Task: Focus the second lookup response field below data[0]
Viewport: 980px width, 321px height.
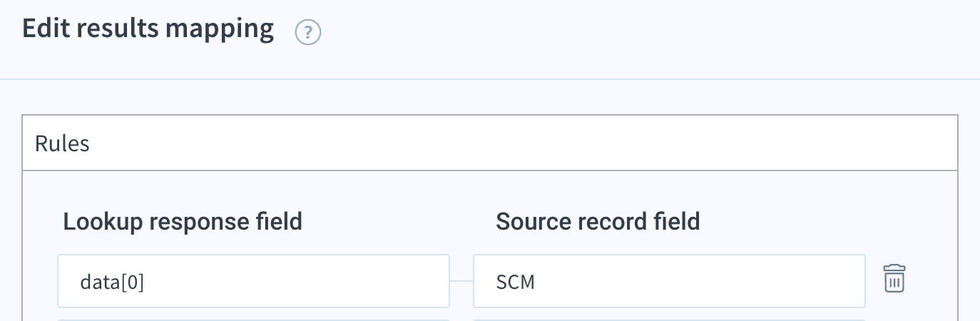Action: [254, 320]
